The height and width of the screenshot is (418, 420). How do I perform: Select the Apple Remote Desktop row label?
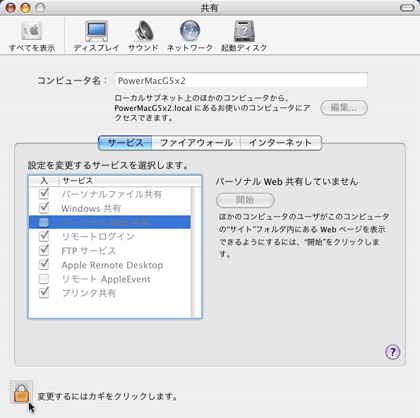tap(112, 265)
